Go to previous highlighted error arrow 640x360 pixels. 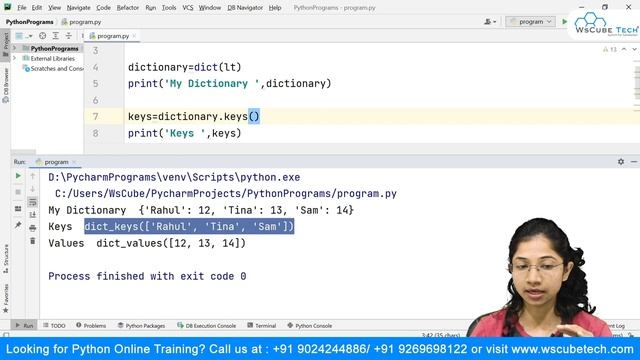coord(624,49)
